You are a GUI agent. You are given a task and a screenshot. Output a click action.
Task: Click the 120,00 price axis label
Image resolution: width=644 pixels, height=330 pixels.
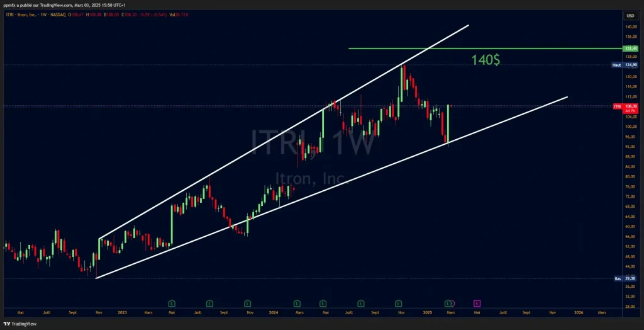point(631,77)
